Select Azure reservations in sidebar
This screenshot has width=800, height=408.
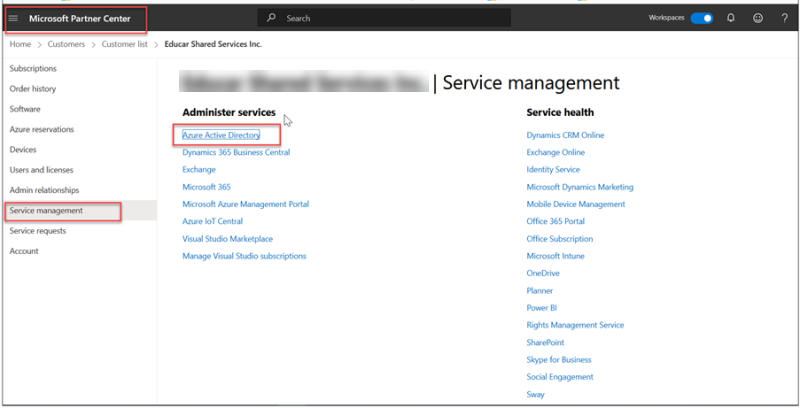click(41, 129)
